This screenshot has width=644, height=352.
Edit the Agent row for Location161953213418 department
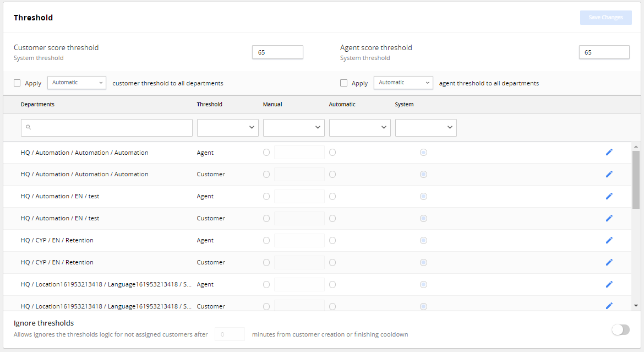click(x=609, y=284)
